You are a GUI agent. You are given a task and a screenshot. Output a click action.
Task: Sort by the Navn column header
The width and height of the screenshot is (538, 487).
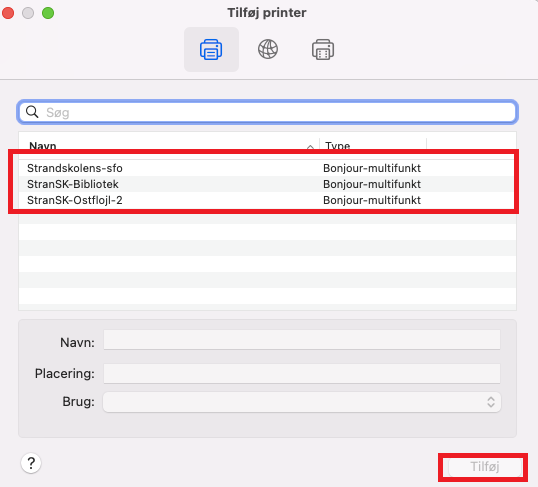[43, 146]
